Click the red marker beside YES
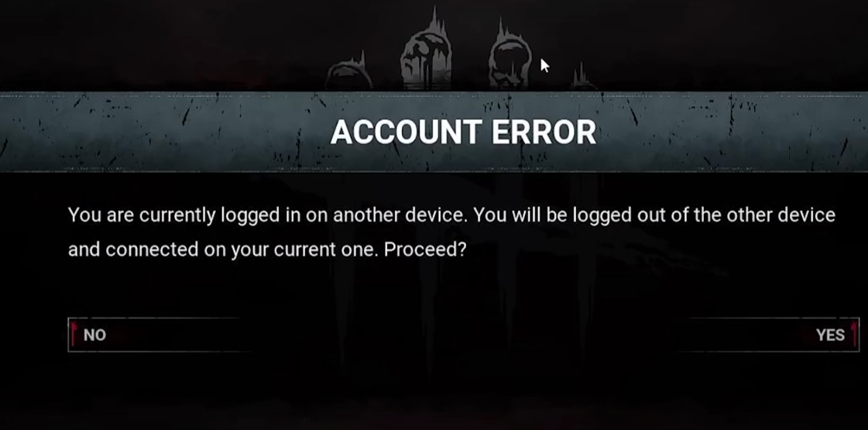 pos(854,335)
